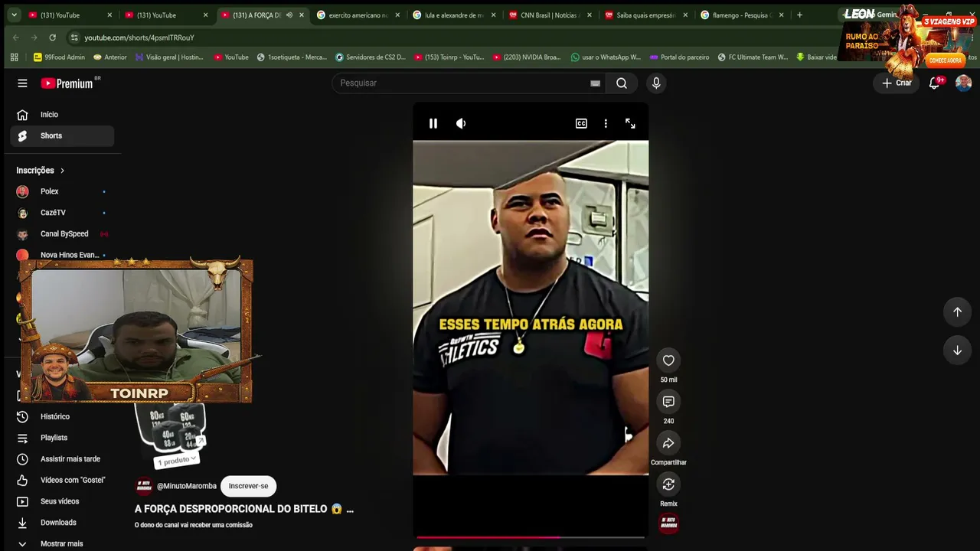This screenshot has height=551, width=980.
Task: Click the browser address bar URL
Action: point(139,37)
